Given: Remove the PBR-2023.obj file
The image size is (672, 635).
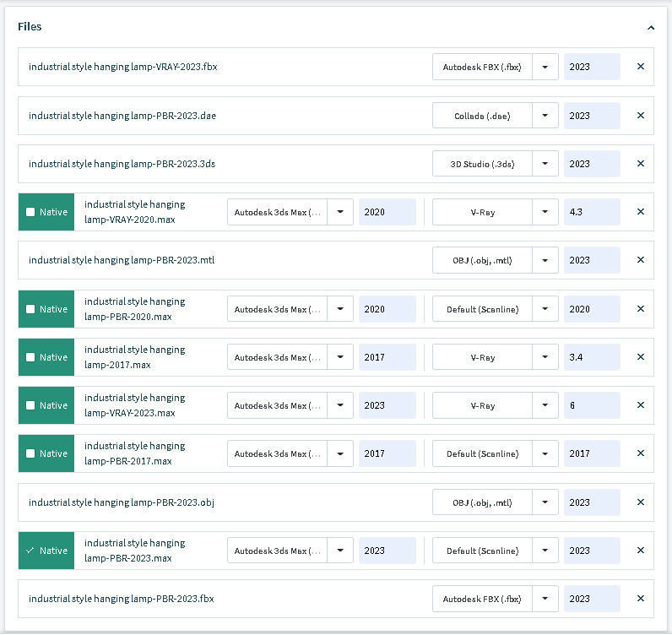Looking at the screenshot, I should (x=640, y=502).
